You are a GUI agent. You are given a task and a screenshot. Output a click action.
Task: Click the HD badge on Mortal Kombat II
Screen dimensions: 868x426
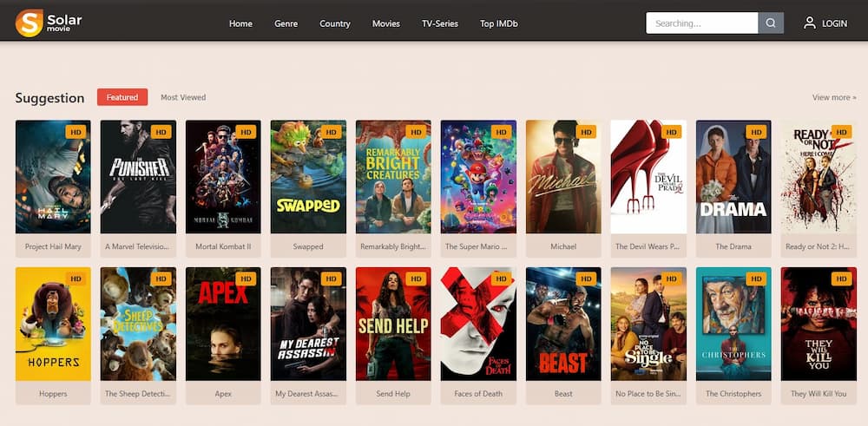tap(246, 132)
